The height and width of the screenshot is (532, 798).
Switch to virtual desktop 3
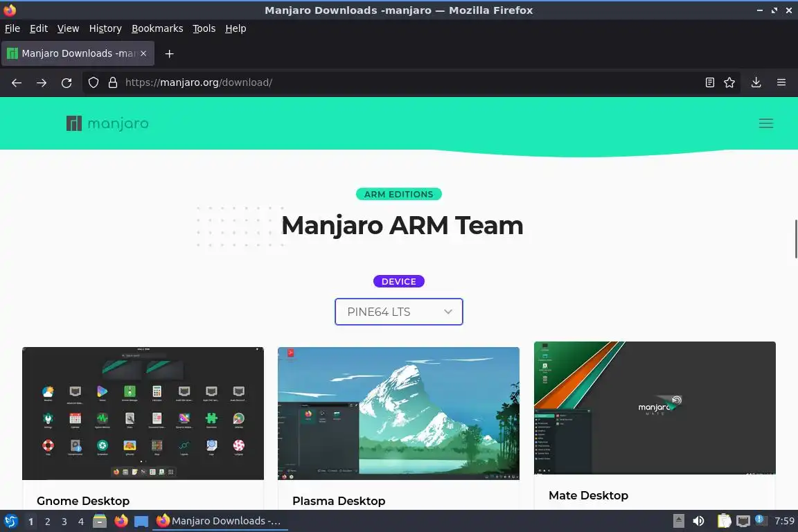[64, 522]
